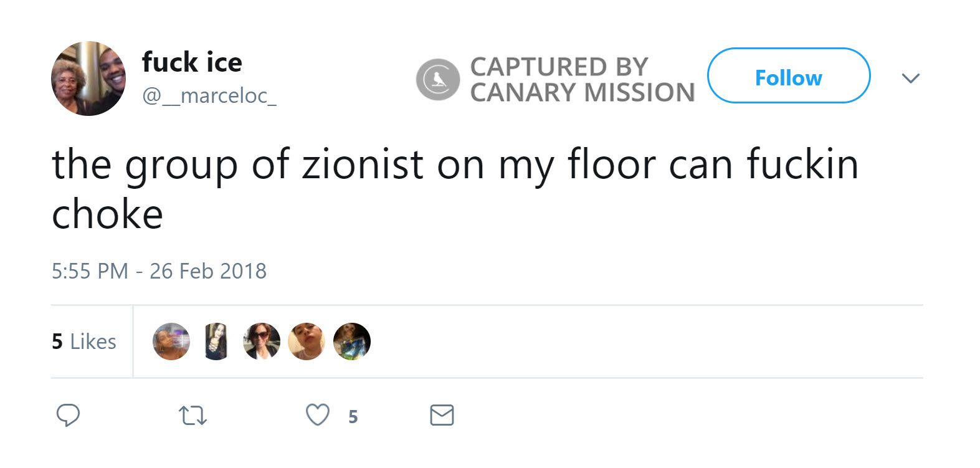View the first liker's avatar

pos(171,341)
